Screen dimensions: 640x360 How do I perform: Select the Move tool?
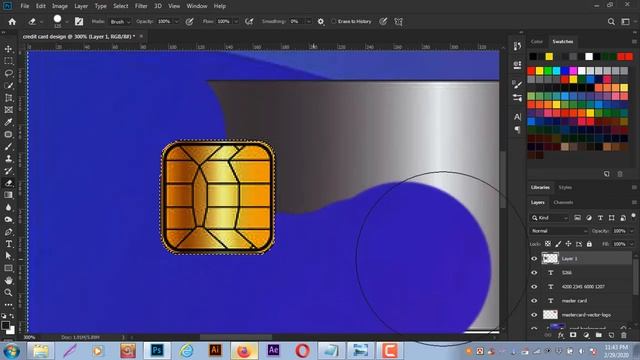(x=8, y=49)
